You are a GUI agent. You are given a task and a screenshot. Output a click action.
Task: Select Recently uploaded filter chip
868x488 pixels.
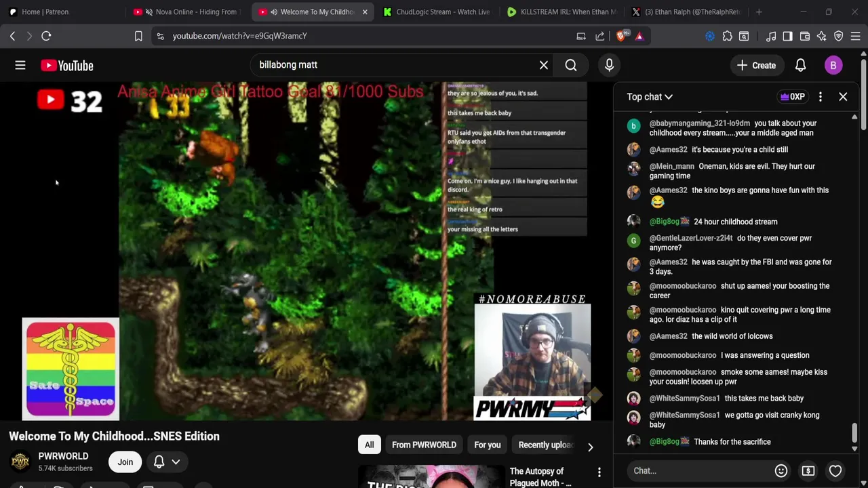tap(546, 445)
